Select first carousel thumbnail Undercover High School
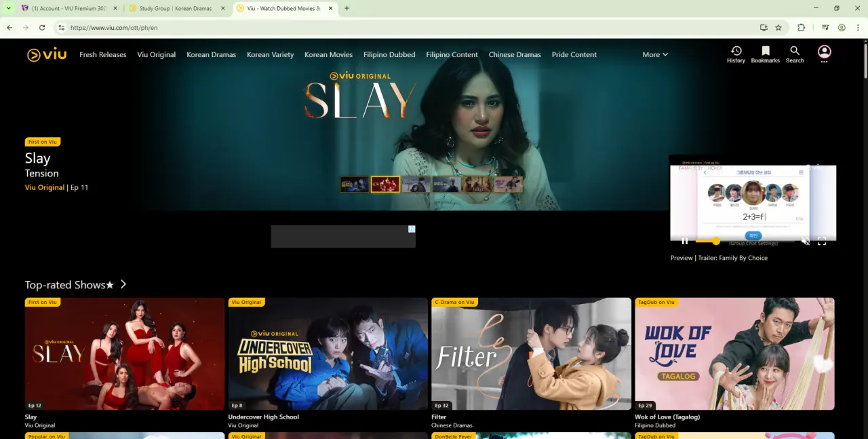868x439 pixels. click(x=355, y=185)
